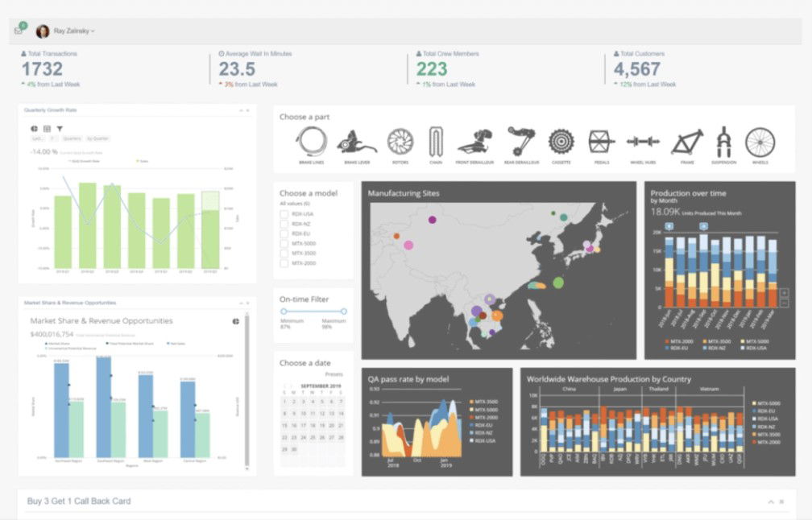The image size is (812, 520).
Task: Check the RDX-USA model checkbox
Action: [x=284, y=214]
